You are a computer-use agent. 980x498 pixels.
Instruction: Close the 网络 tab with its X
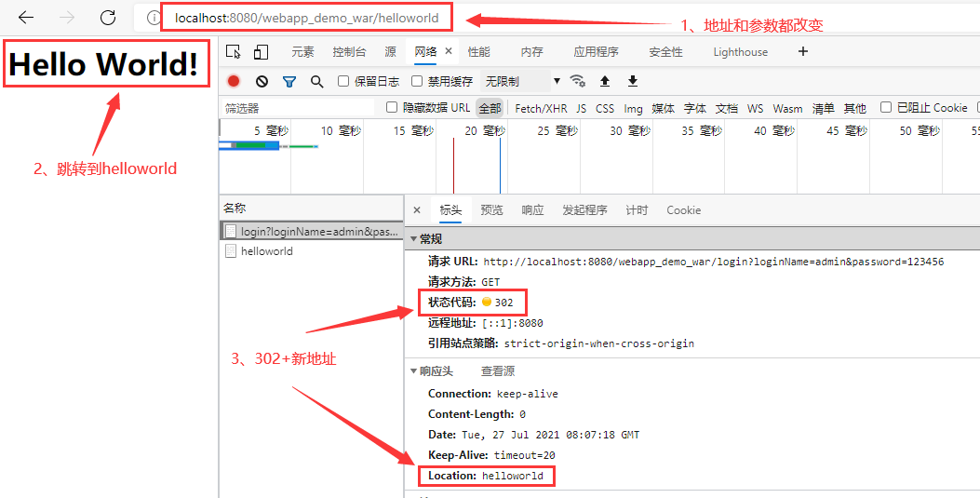coord(449,51)
